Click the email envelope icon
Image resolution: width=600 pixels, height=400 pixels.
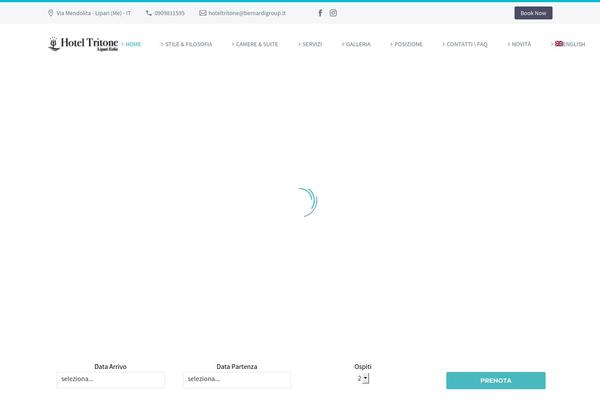point(203,13)
